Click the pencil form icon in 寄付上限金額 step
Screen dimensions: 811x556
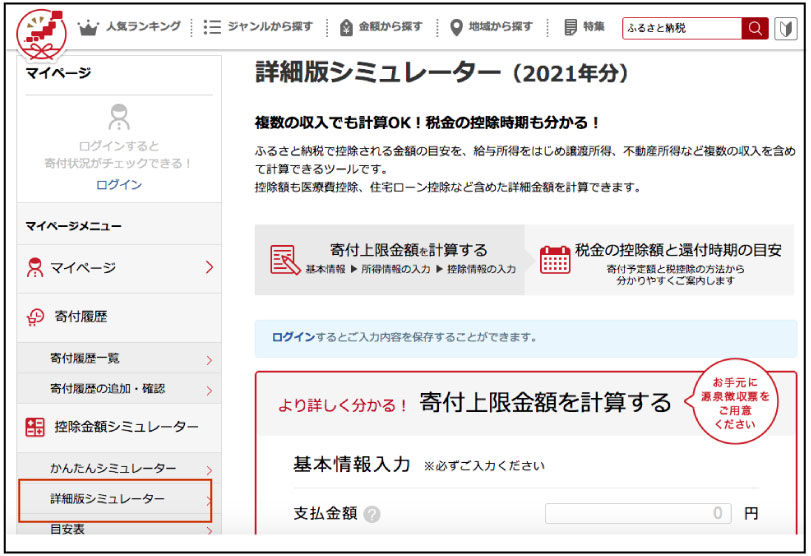[x=284, y=260]
